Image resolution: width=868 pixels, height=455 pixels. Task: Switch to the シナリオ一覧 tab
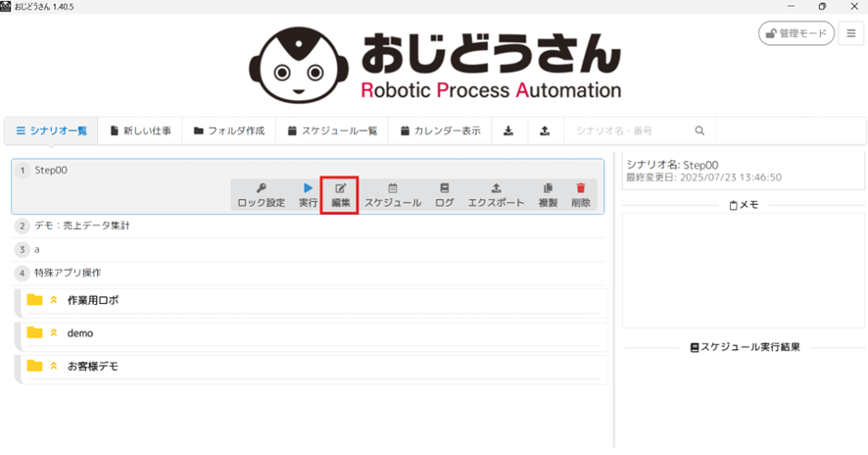51,130
